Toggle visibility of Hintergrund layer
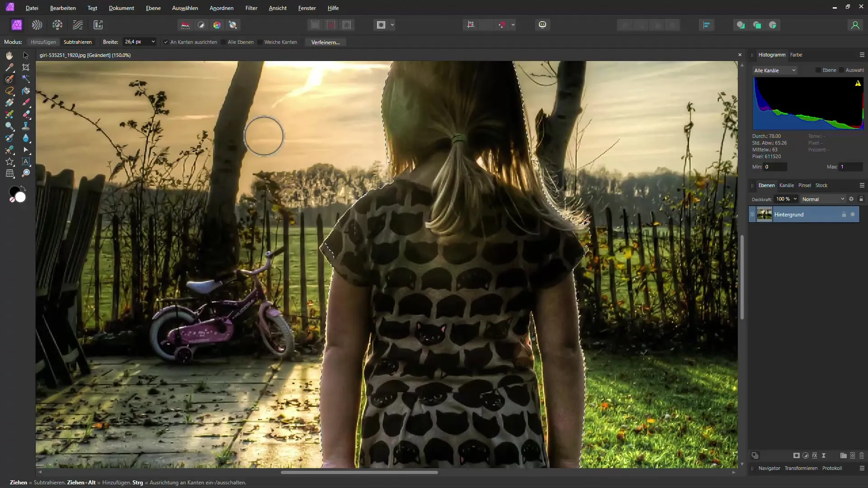 pyautogui.click(x=853, y=215)
